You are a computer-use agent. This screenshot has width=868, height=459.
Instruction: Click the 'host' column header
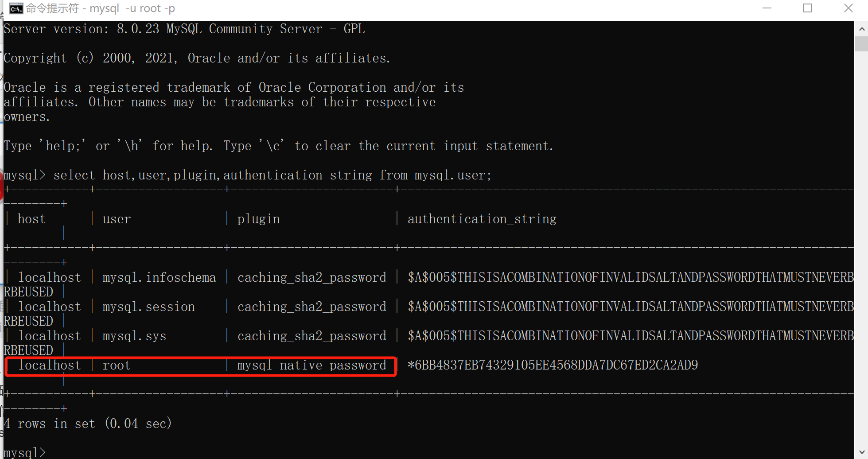point(31,219)
